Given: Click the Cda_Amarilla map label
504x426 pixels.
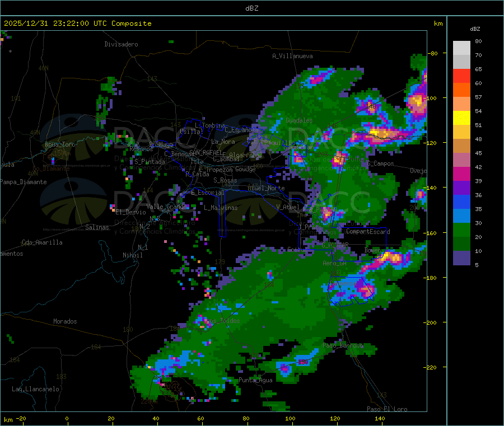Looking at the screenshot, I should tap(42, 242).
